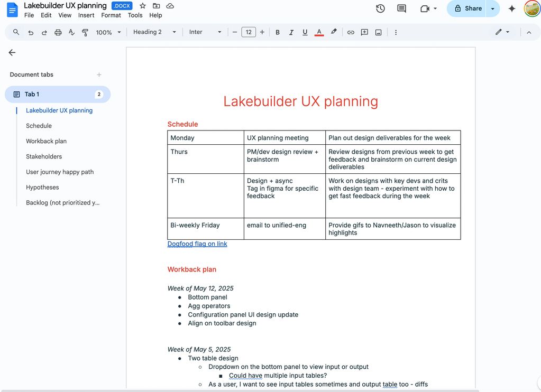Run spelling and grammar check

click(71, 32)
